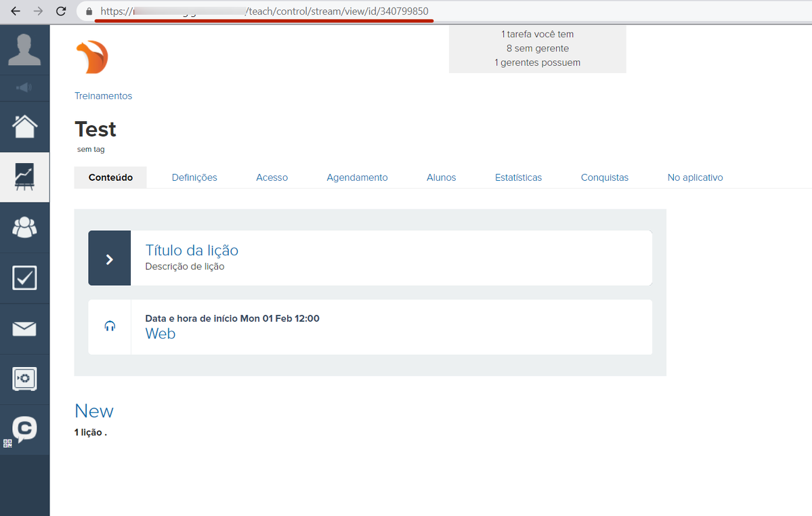Open the tasks checkmark icon
This screenshot has width=812, height=516.
point(24,278)
